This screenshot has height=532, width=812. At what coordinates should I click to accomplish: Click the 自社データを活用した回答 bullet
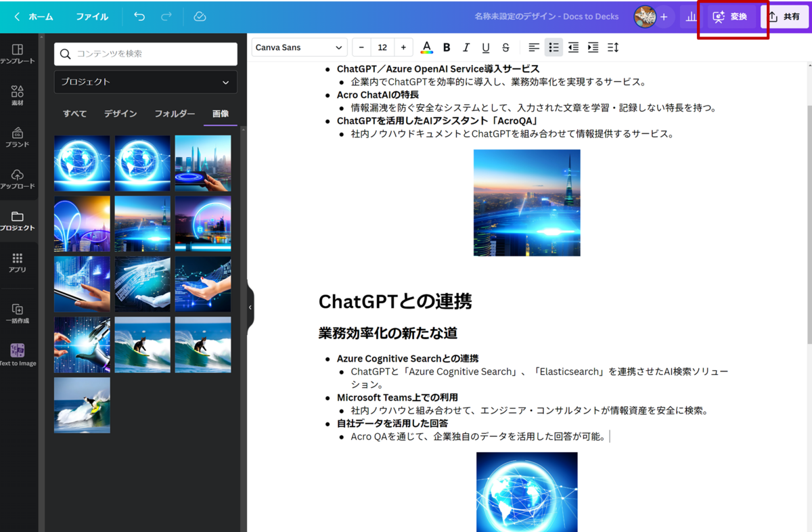click(392, 423)
